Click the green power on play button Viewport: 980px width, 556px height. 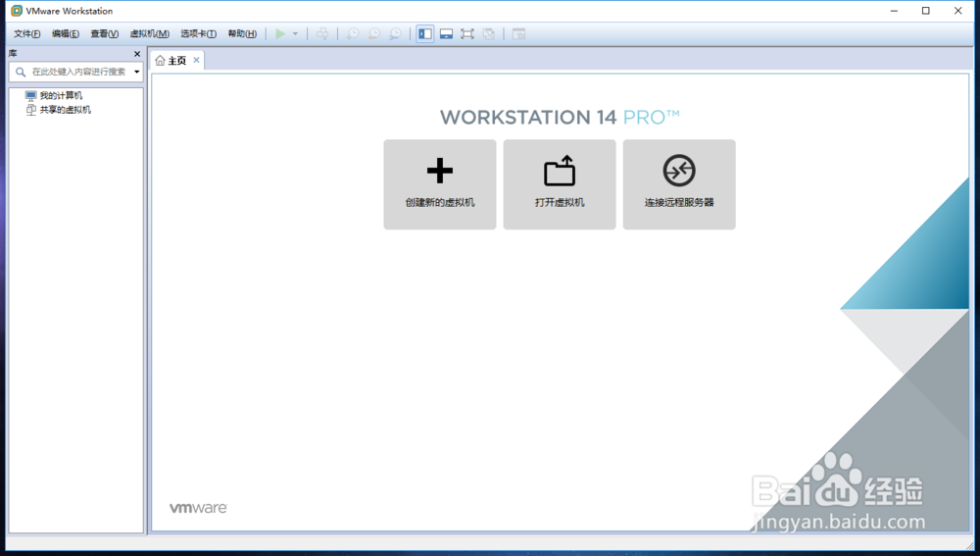click(280, 33)
